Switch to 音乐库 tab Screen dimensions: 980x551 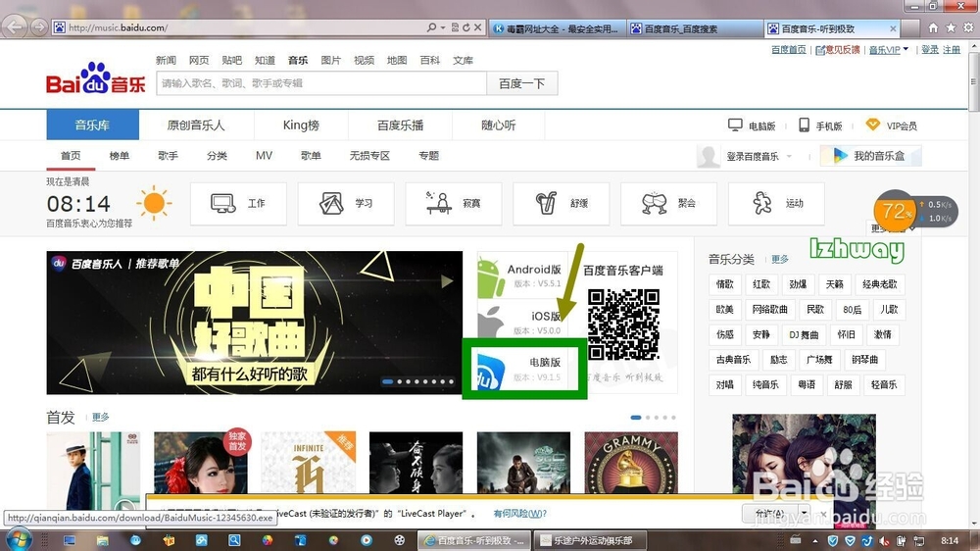(92, 125)
